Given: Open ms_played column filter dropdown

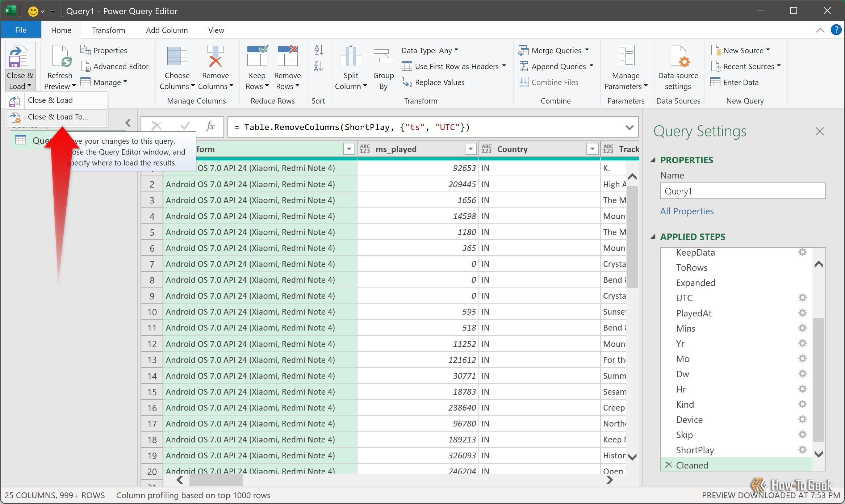Looking at the screenshot, I should pos(470,149).
